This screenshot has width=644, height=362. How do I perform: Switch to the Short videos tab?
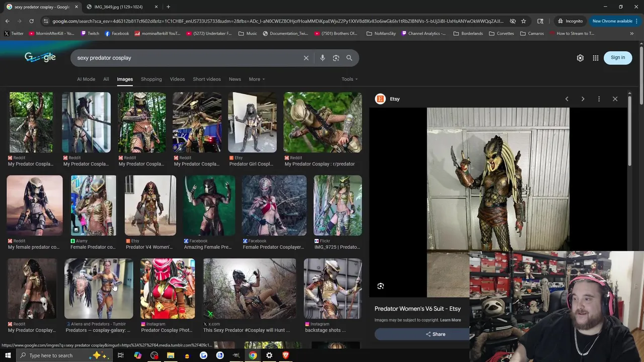tap(207, 79)
